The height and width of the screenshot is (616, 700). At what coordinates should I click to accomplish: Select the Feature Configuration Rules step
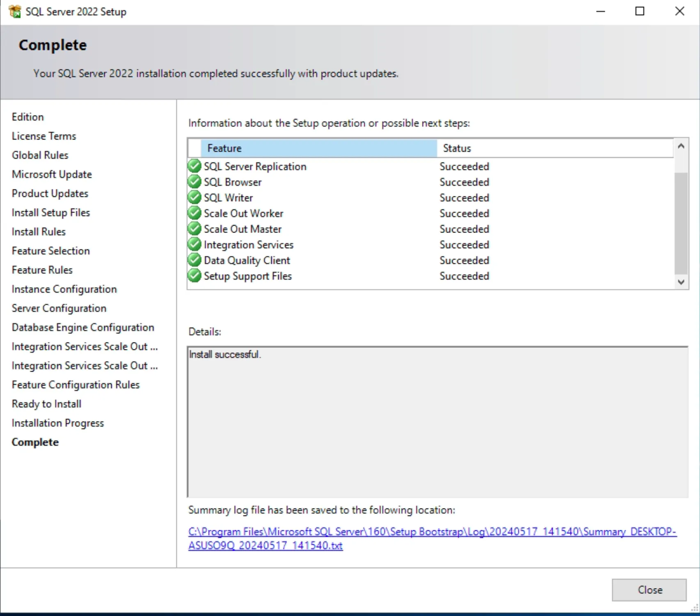75,385
